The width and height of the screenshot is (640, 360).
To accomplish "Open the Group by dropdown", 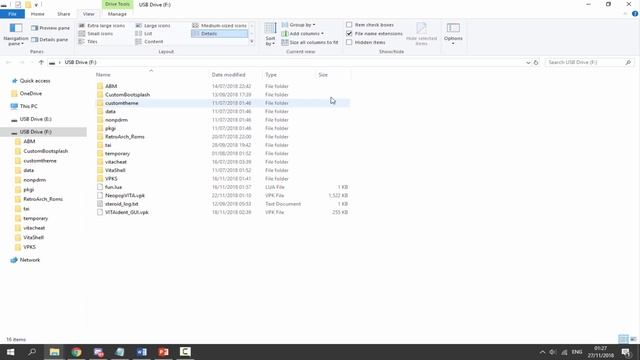I will pyautogui.click(x=298, y=25).
